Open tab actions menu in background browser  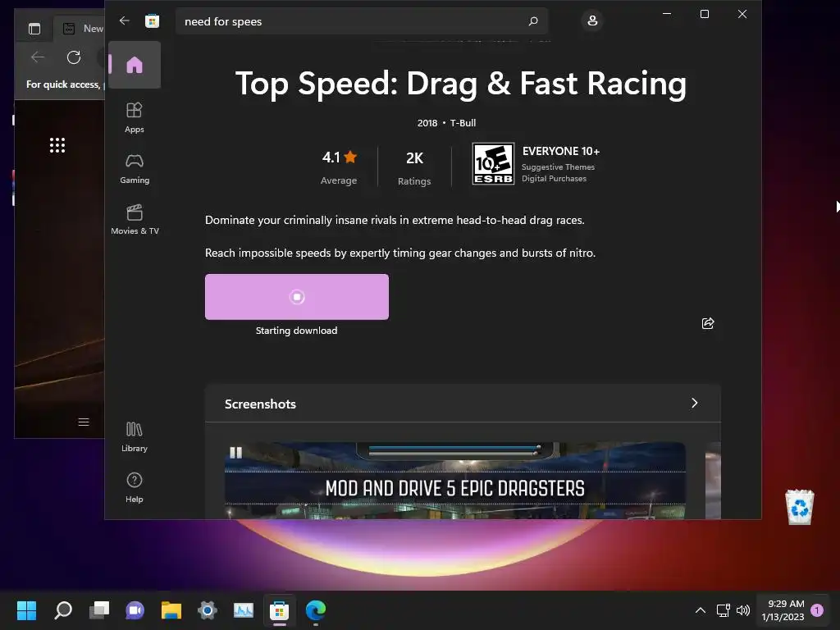[x=34, y=29]
